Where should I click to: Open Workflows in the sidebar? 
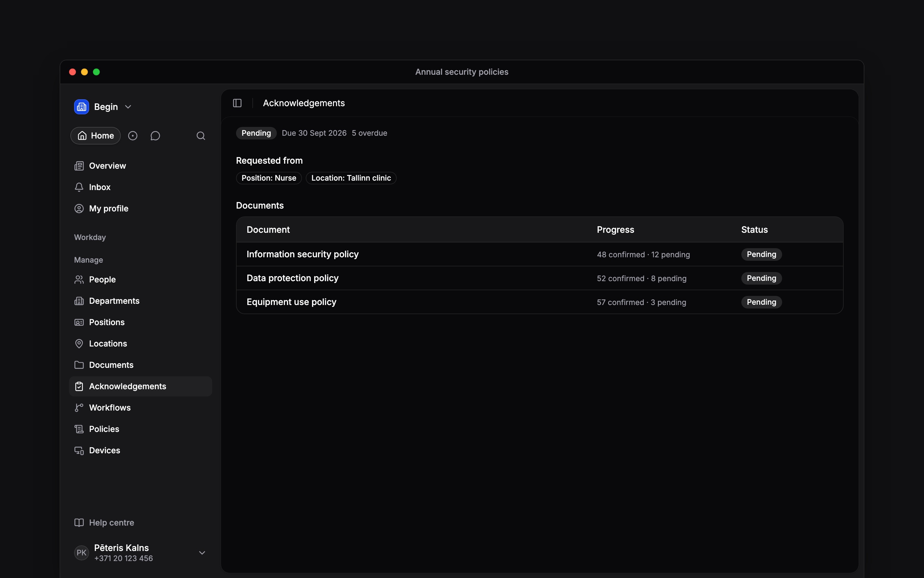141,408
